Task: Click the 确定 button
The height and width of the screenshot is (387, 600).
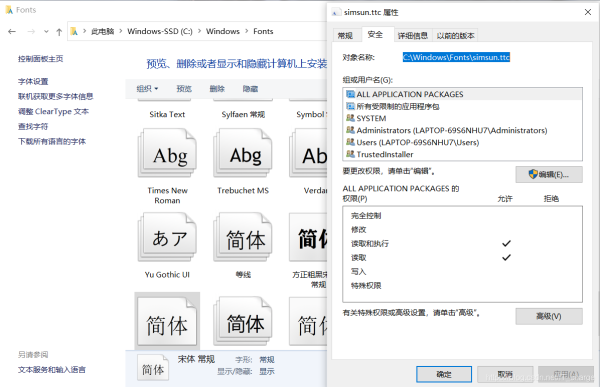Action: 444,374
